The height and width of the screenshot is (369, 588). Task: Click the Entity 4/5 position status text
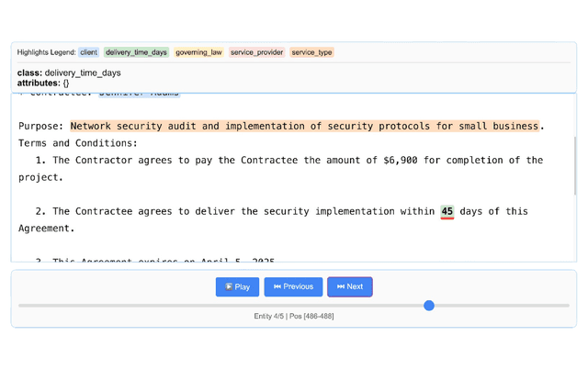(x=294, y=317)
